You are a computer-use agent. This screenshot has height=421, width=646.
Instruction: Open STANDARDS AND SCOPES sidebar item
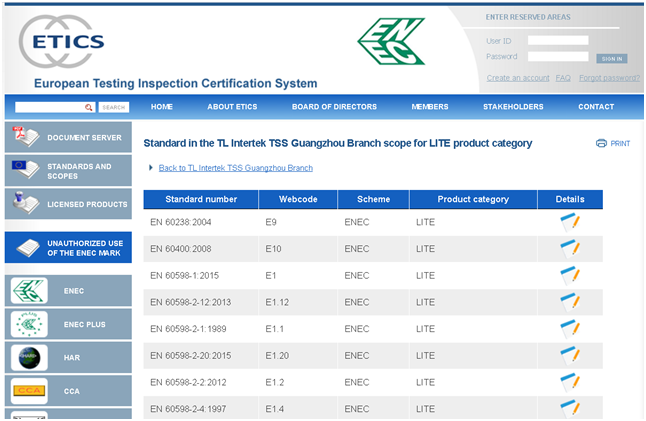pos(68,171)
